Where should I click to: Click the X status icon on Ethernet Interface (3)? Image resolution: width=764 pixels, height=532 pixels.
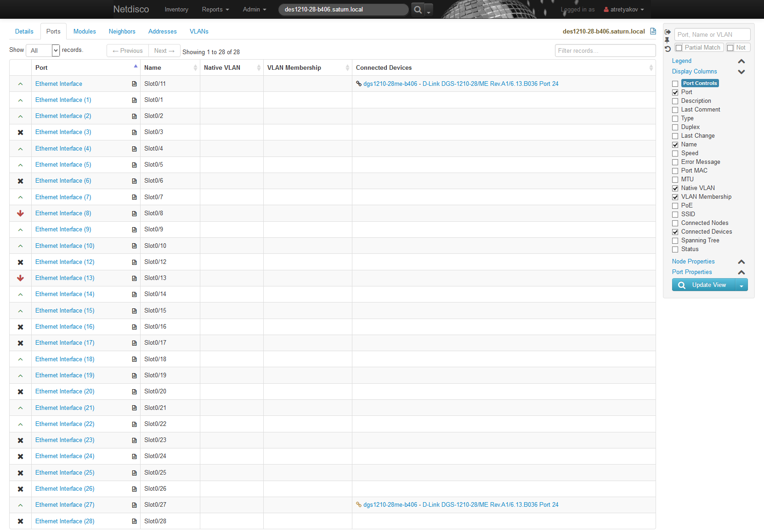tap(20, 132)
